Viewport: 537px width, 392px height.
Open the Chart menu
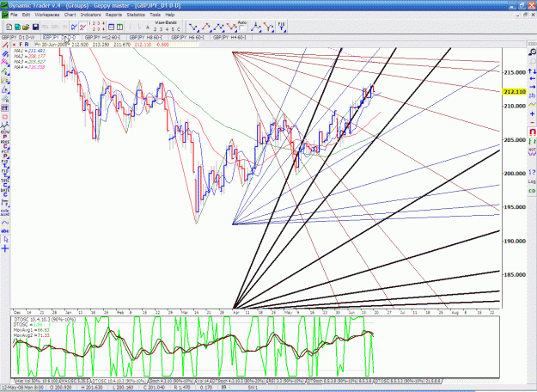coord(70,15)
